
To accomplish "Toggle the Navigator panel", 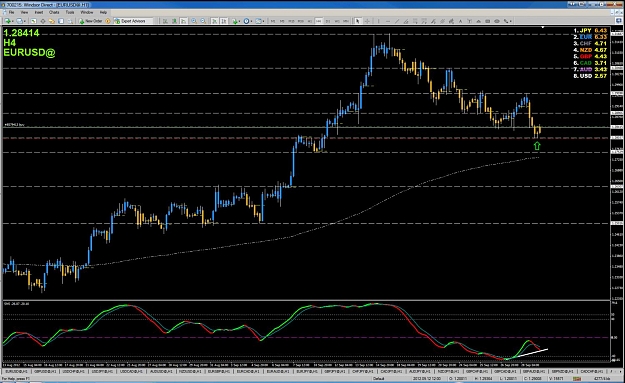I will (x=52, y=21).
